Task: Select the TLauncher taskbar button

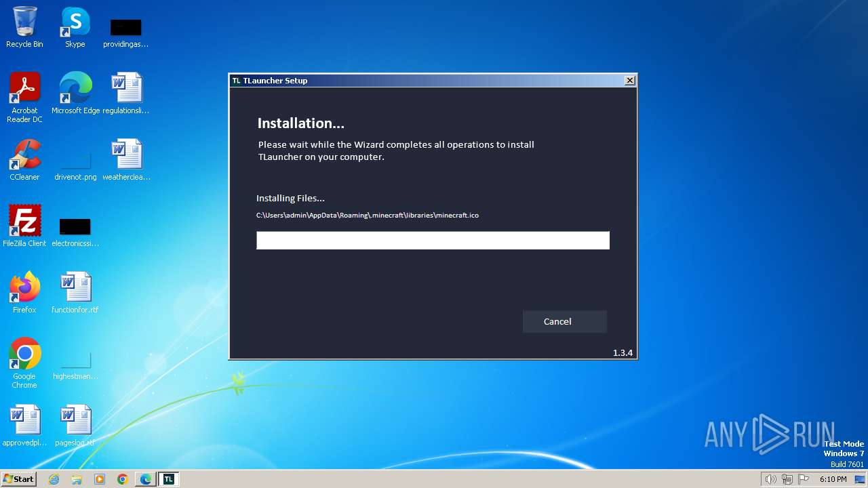Action: pyautogui.click(x=169, y=479)
